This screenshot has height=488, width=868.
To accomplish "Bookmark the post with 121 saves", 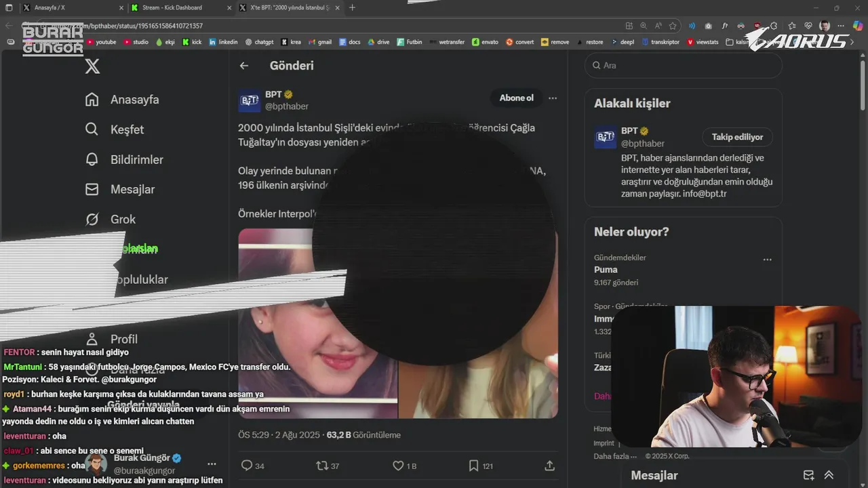I will pyautogui.click(x=481, y=466).
